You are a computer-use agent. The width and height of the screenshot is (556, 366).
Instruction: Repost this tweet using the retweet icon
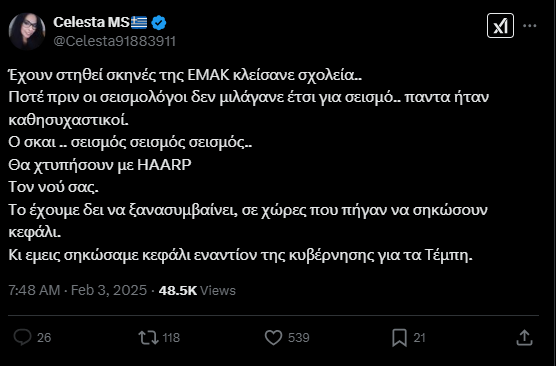point(148,337)
